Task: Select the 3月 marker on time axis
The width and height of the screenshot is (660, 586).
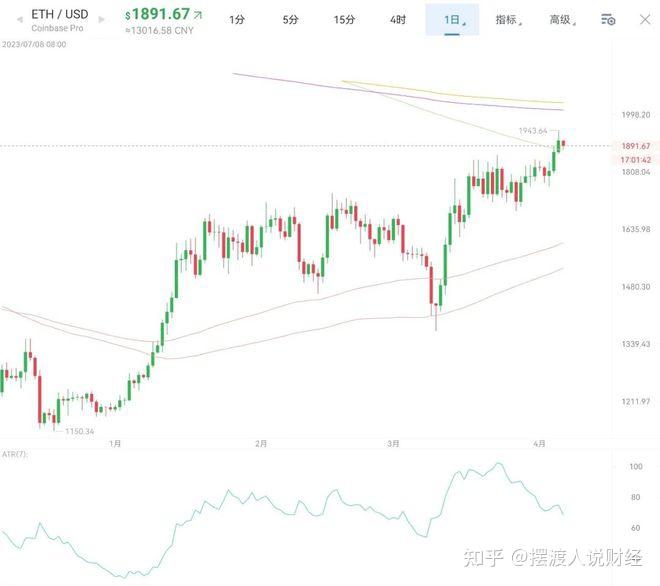Action: (x=394, y=443)
